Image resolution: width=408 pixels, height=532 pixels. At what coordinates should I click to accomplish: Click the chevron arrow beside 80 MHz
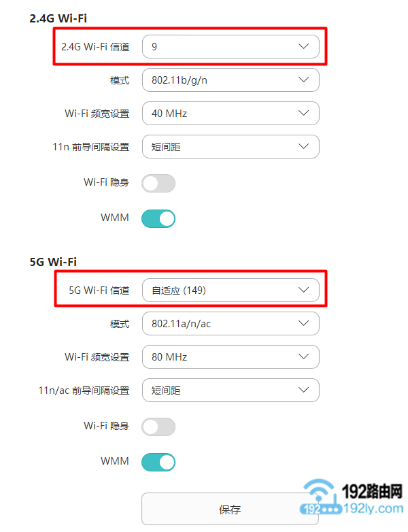(304, 357)
